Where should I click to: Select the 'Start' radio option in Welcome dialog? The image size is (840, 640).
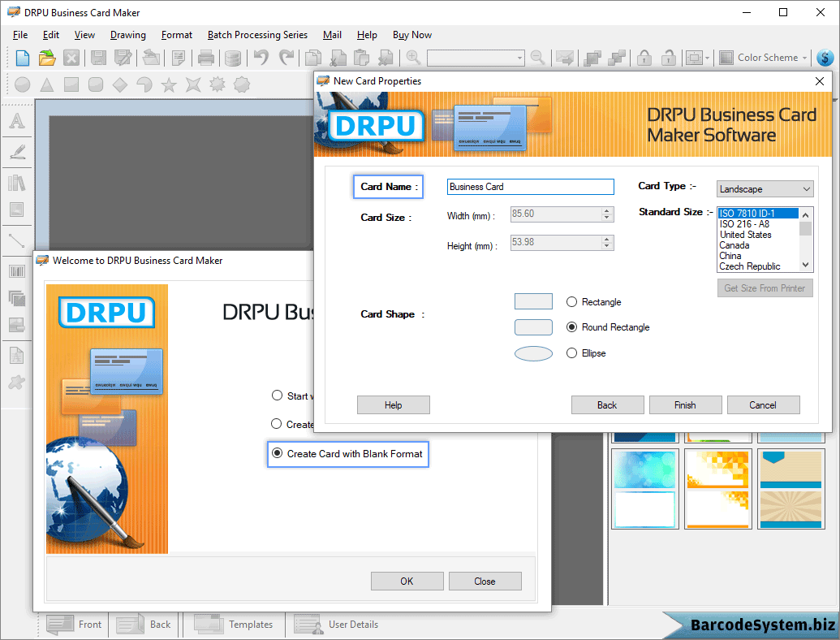[277, 396]
